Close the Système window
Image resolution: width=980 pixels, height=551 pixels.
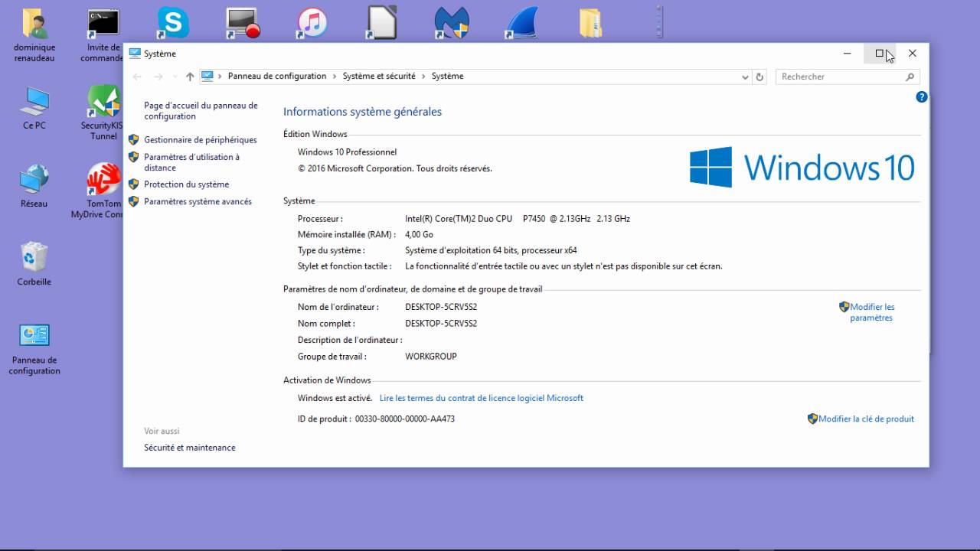912,54
